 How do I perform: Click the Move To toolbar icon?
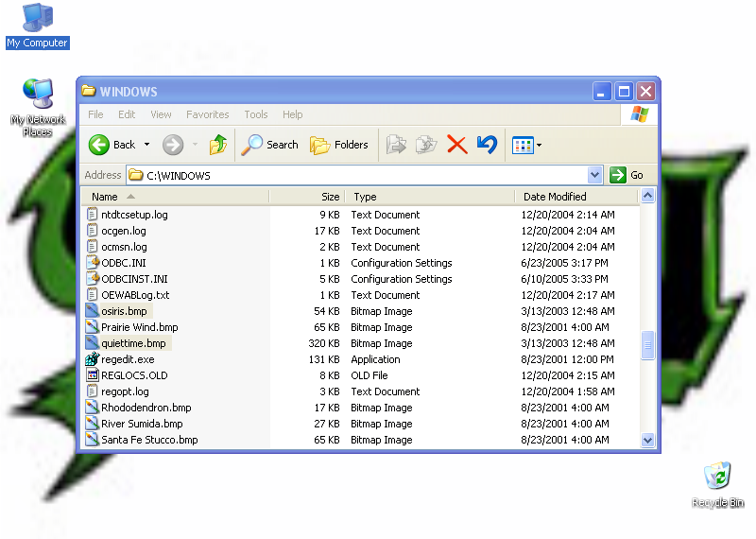[396, 145]
